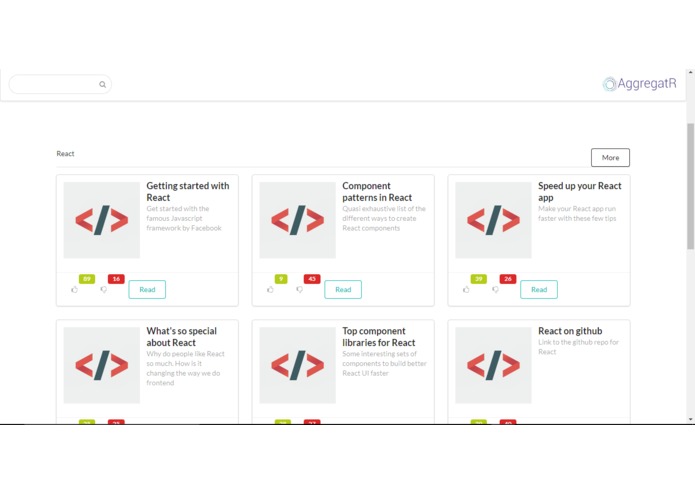Screen dimensions: 695x494
Task: Dislike the Getting started with React article
Action: click(104, 290)
